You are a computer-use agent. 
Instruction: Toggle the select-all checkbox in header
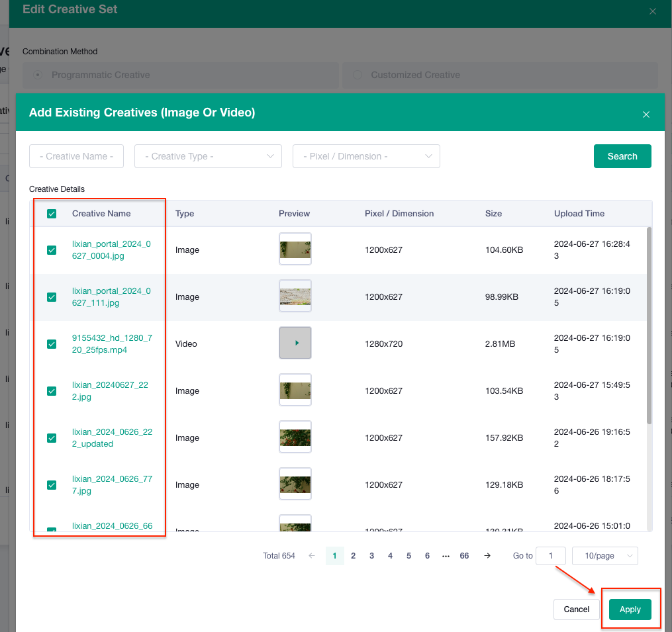point(52,213)
